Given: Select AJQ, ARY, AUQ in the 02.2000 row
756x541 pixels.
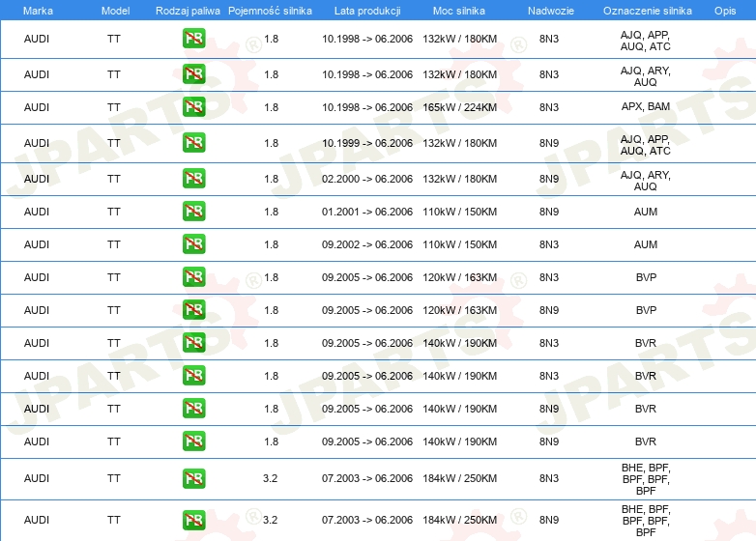Looking at the screenshot, I should pos(646,181).
